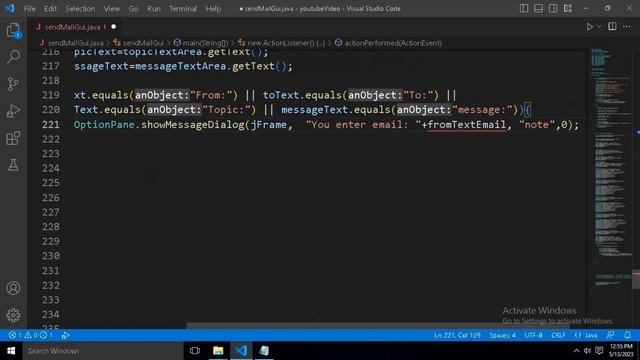Click the Ln 221, Col 109 status entry
This screenshot has width=640, height=360.
coord(457,335)
